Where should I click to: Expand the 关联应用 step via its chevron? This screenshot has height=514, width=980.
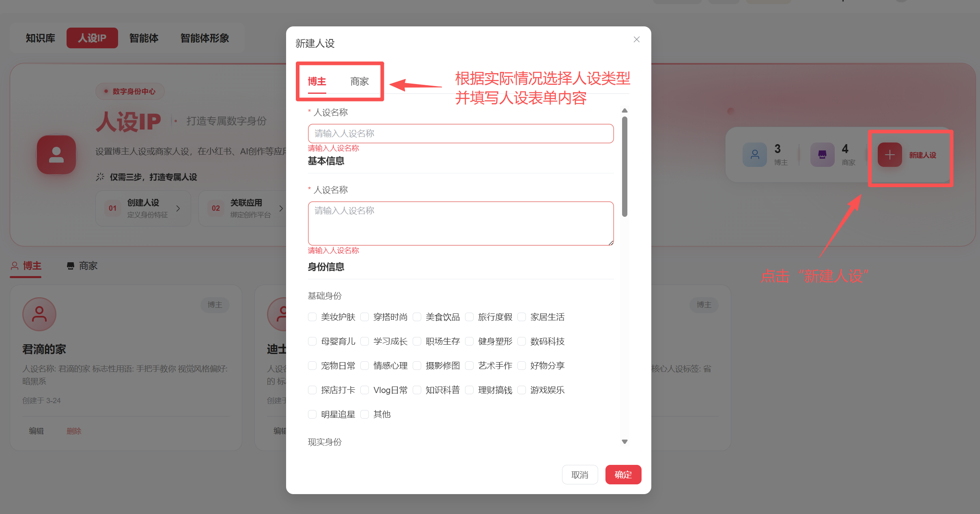(x=281, y=208)
